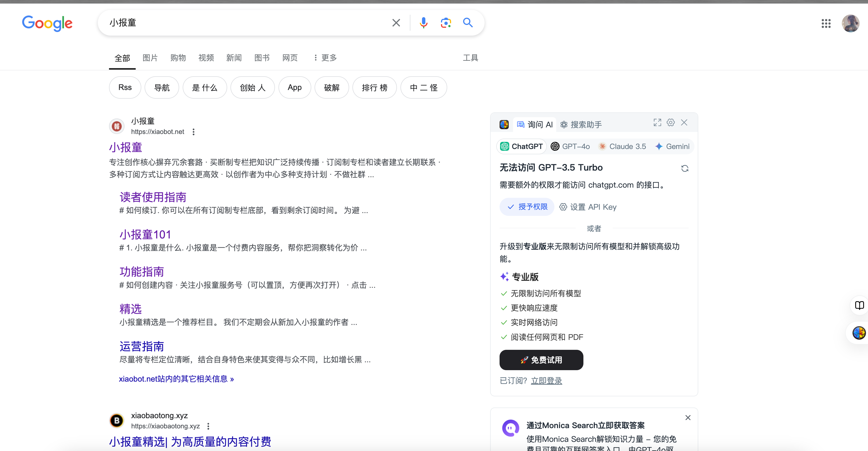Open the floating colorful assistant side icon

point(859,333)
